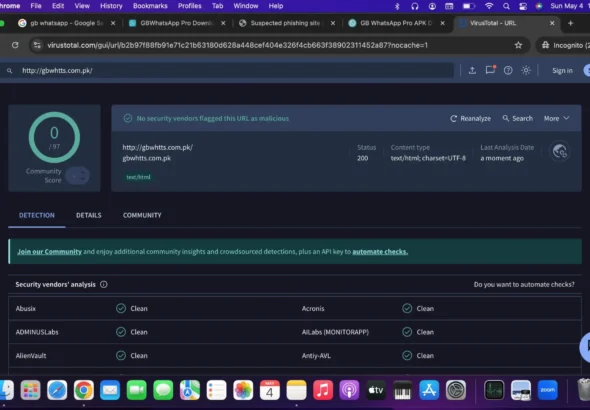Click the Reanalyze button

click(x=470, y=118)
